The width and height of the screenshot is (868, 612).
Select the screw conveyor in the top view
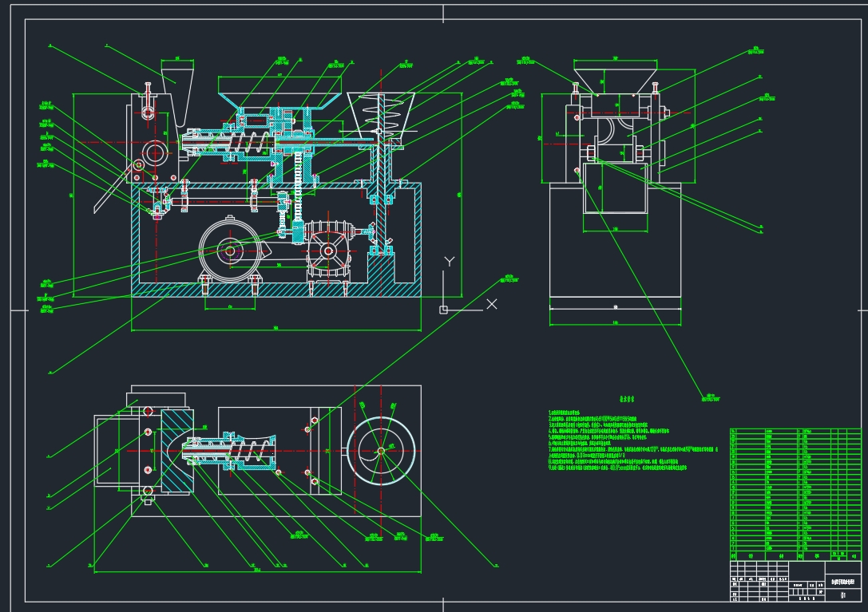tap(230, 450)
